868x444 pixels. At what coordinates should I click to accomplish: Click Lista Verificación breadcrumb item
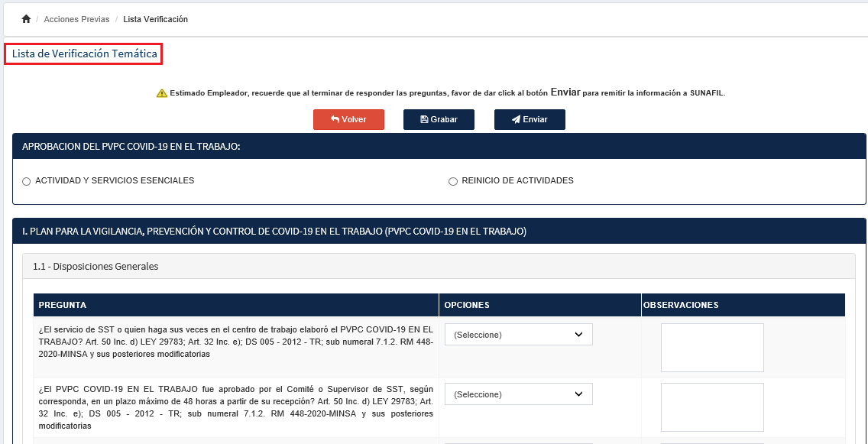click(x=156, y=19)
